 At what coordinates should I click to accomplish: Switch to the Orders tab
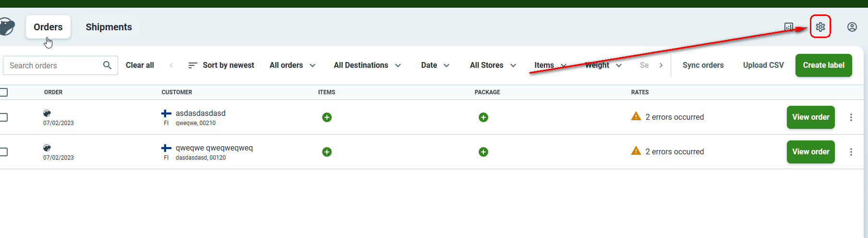(x=48, y=27)
